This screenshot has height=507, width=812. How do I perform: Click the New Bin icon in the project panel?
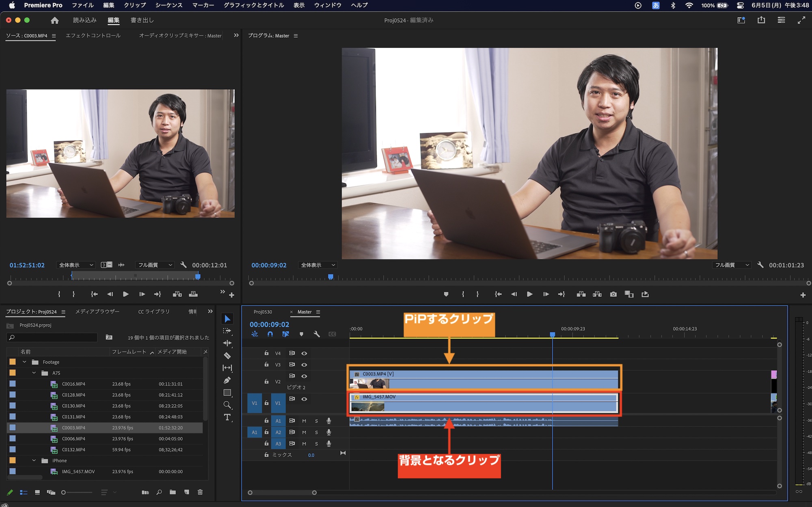tap(173, 492)
